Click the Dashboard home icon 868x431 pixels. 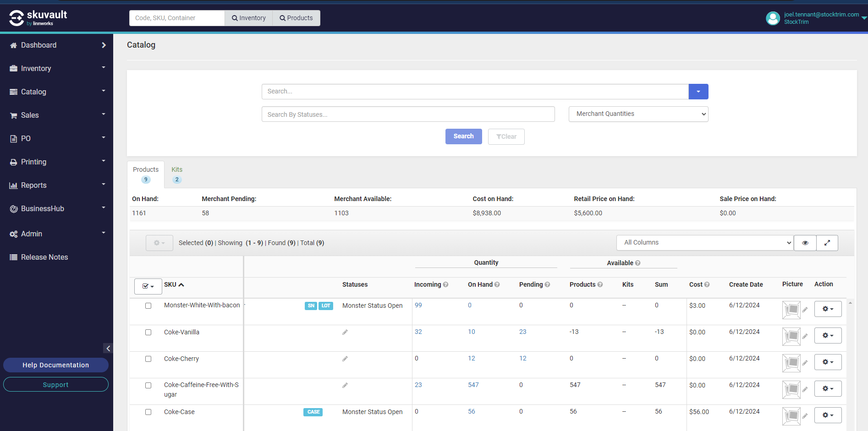point(13,45)
